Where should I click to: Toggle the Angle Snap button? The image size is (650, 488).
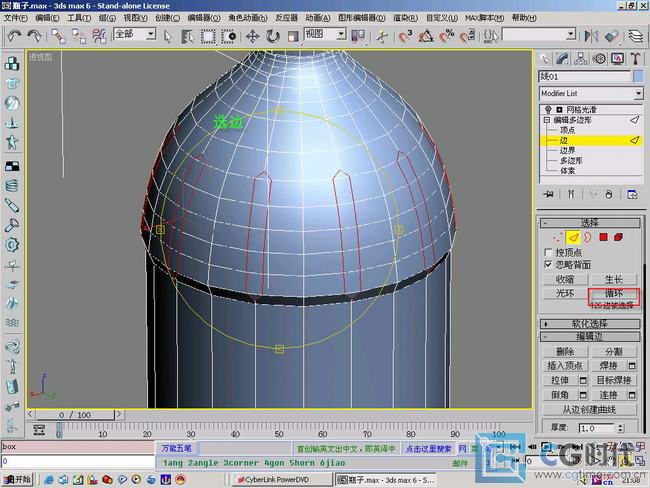[x=426, y=36]
